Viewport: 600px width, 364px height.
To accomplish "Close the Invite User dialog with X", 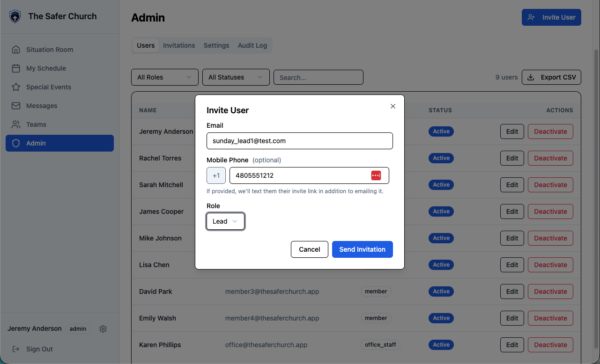I will pos(393,106).
